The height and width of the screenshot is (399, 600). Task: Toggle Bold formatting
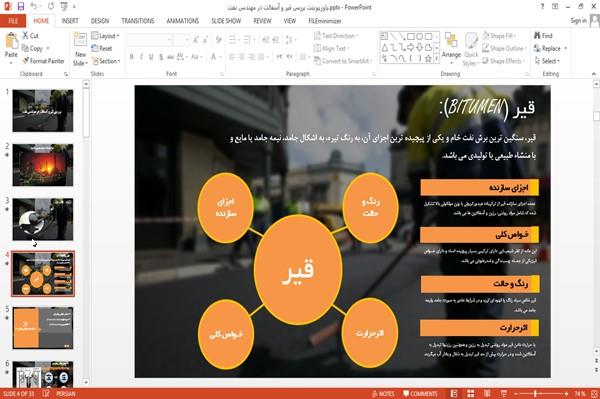[x=132, y=57]
